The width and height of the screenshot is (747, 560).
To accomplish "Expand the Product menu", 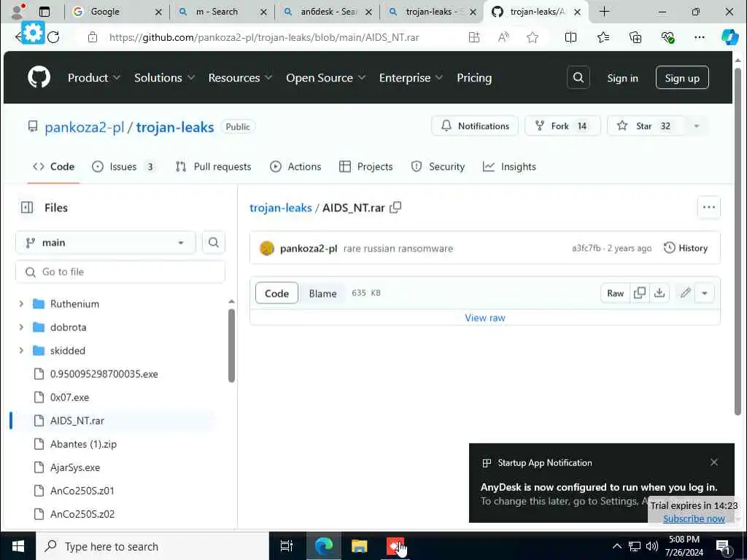I will coord(94,77).
